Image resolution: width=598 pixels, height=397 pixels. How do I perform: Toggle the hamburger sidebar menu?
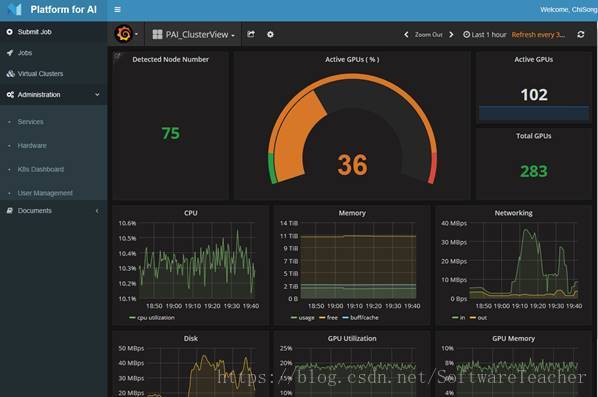(117, 10)
